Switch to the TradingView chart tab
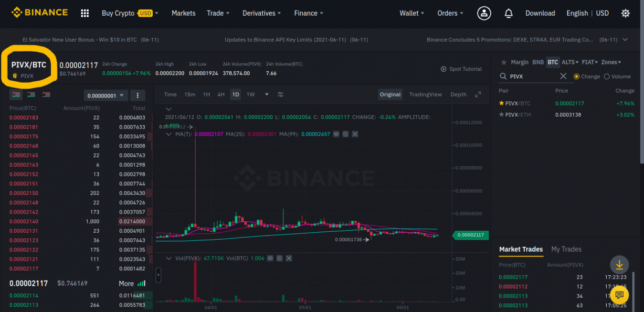The image size is (644, 312). pyautogui.click(x=425, y=95)
